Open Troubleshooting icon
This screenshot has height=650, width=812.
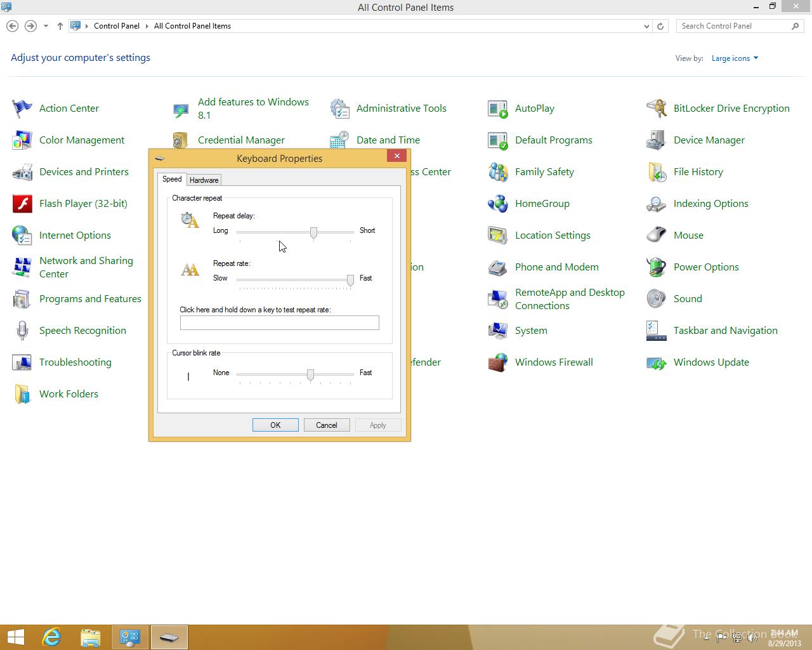pos(22,362)
